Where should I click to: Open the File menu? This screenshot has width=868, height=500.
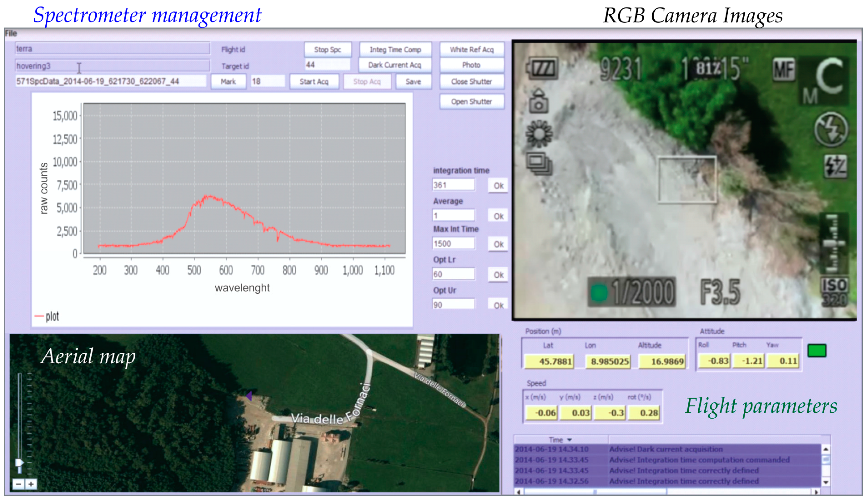tap(11, 33)
